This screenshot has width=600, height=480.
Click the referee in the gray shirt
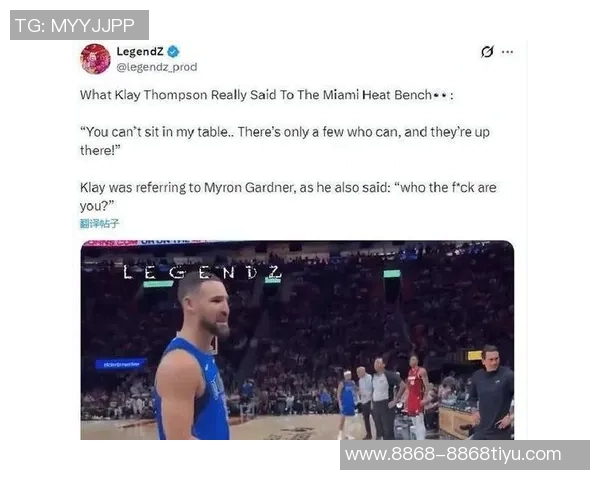pyautogui.click(x=381, y=398)
